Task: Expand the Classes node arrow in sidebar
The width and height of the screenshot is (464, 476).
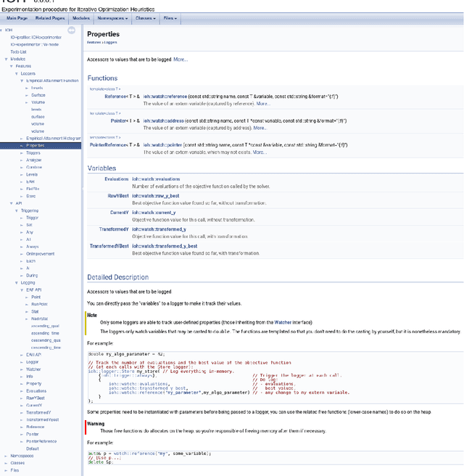Action: (x=7, y=463)
